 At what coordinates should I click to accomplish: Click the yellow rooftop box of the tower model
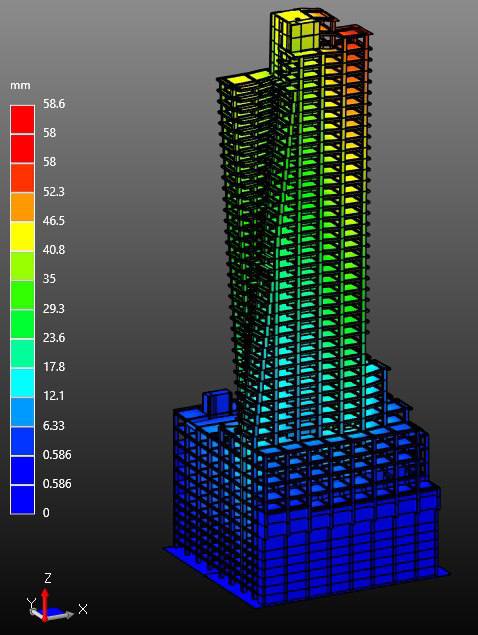[x=297, y=34]
